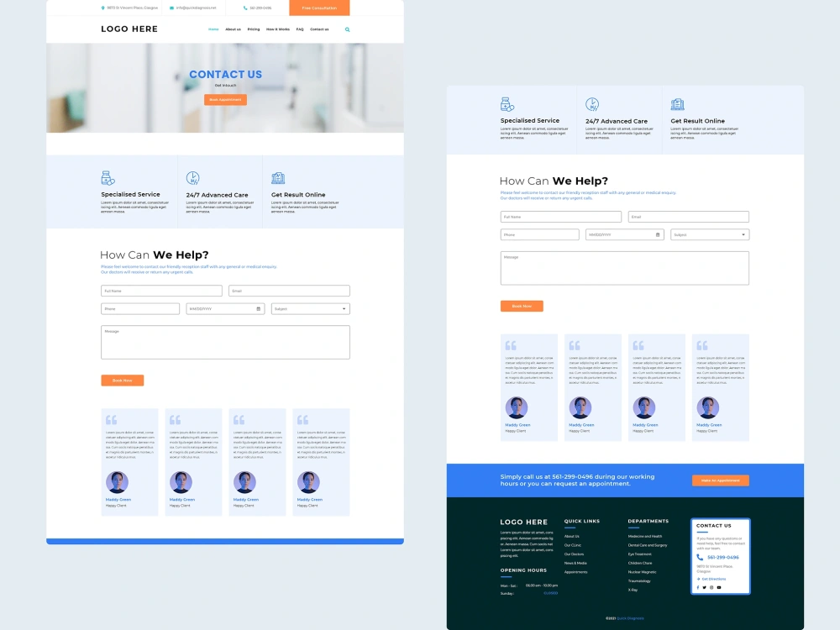840x630 pixels.
Task: Click phone icon in footer Contact Us card
Action: pos(700,557)
